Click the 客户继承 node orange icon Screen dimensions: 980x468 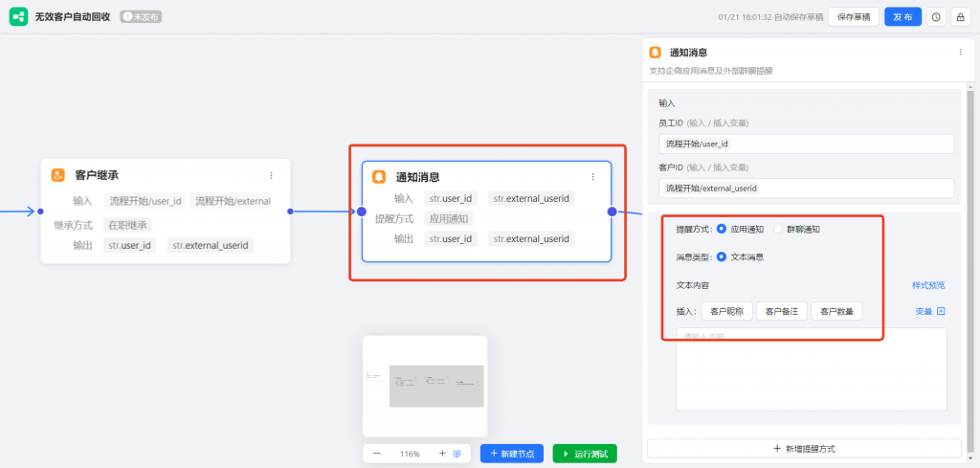tap(58, 175)
